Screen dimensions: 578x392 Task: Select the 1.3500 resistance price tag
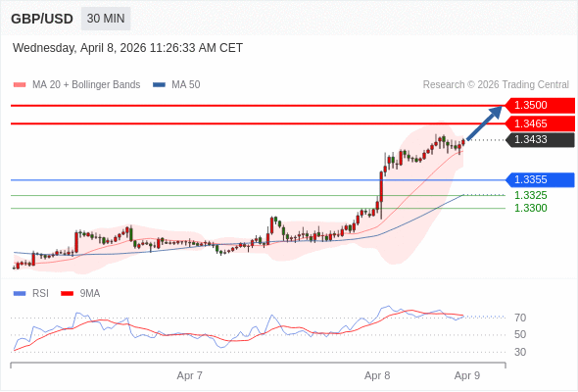pos(540,106)
